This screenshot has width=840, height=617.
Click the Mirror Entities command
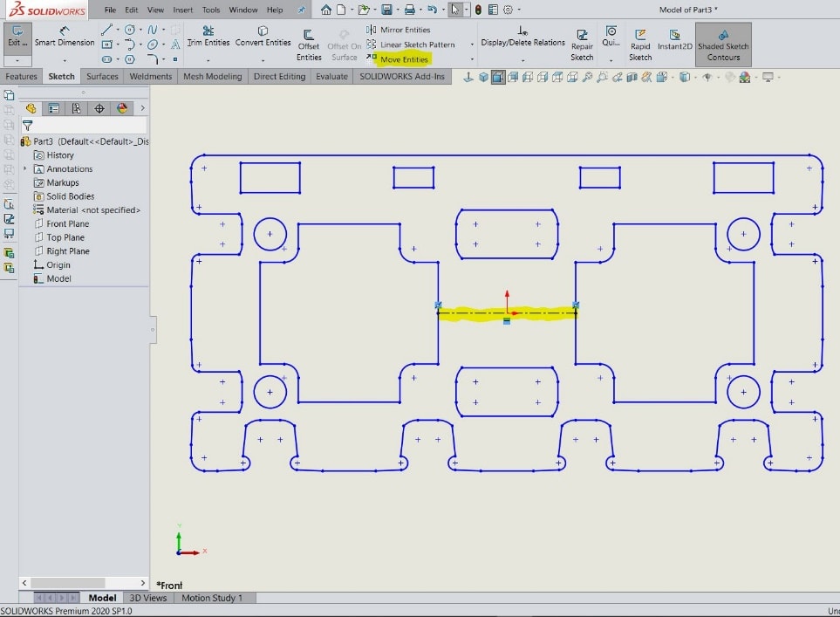[x=405, y=30]
